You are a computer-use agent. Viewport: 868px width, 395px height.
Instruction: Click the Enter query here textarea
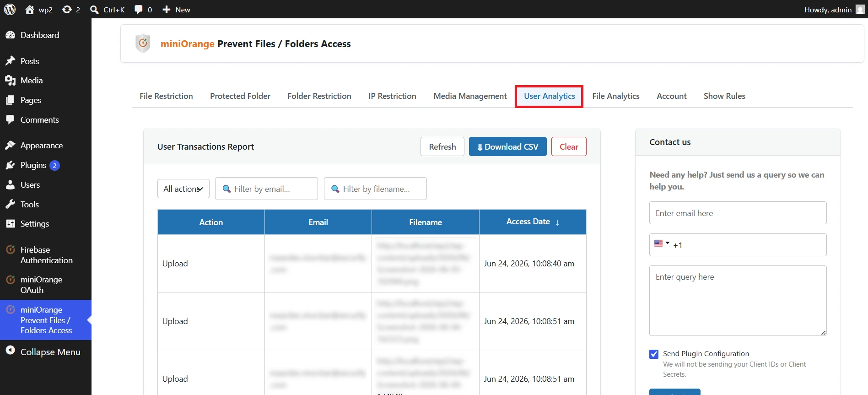coord(738,301)
